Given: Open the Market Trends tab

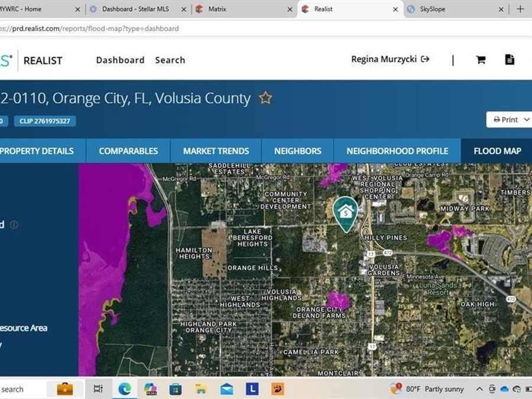Looking at the screenshot, I should coord(216,151).
